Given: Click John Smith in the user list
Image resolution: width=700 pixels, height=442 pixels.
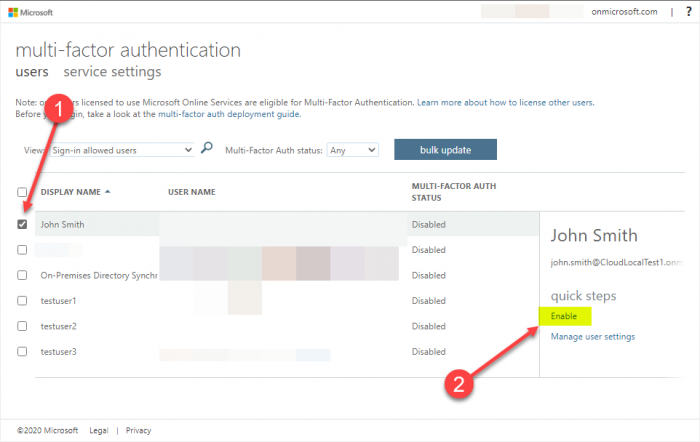Looking at the screenshot, I should 62,224.
